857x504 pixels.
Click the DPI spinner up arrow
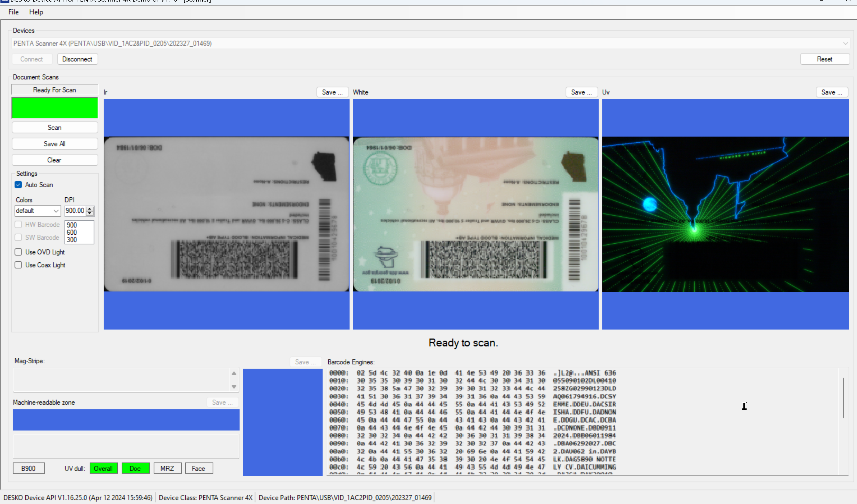(90, 208)
